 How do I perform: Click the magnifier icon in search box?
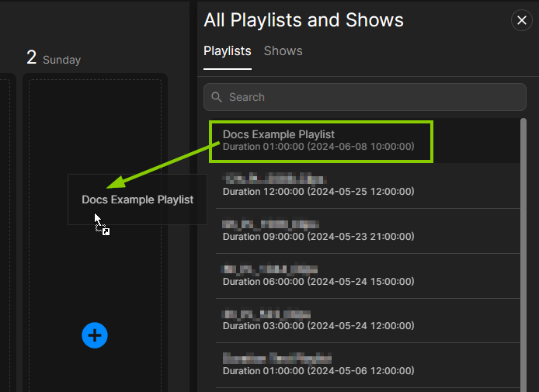[217, 97]
